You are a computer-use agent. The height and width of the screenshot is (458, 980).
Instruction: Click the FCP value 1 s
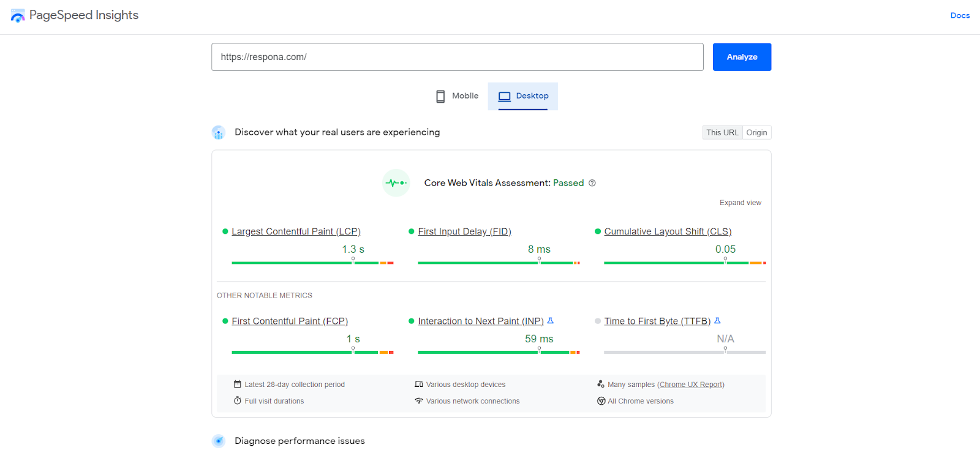click(x=353, y=339)
